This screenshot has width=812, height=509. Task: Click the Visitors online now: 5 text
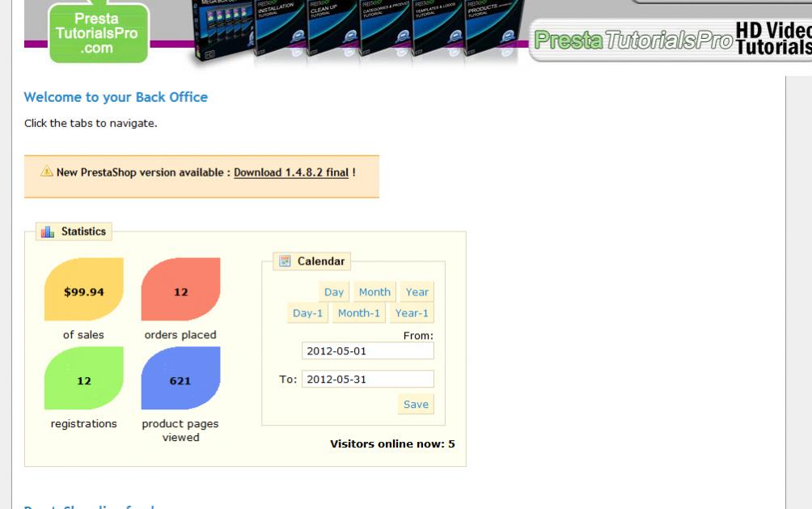tap(392, 444)
